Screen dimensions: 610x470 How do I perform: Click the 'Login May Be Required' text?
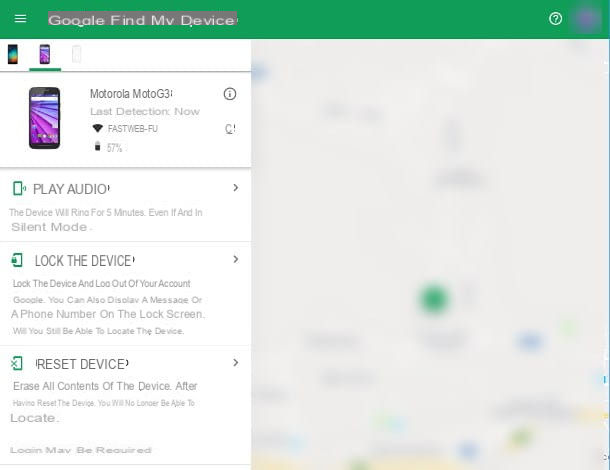tap(81, 450)
